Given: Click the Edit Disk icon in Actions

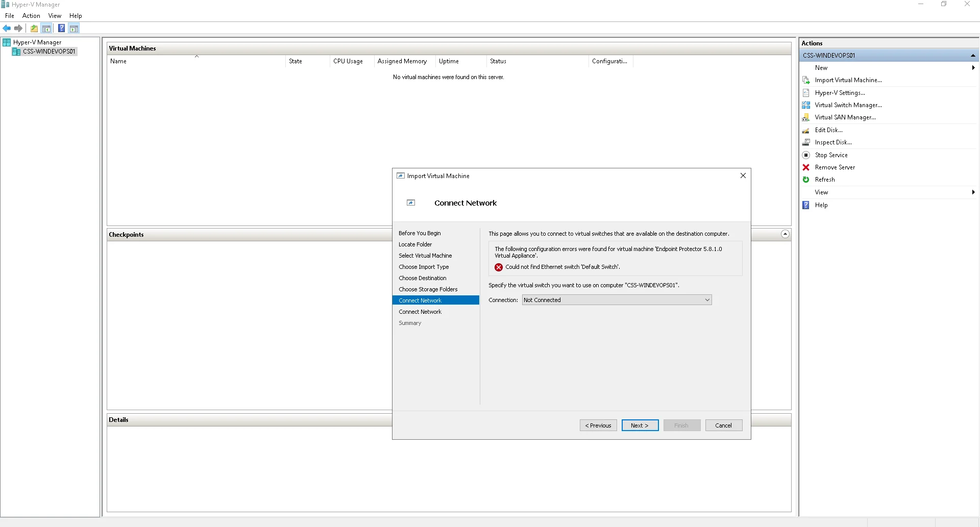Looking at the screenshot, I should tap(806, 130).
